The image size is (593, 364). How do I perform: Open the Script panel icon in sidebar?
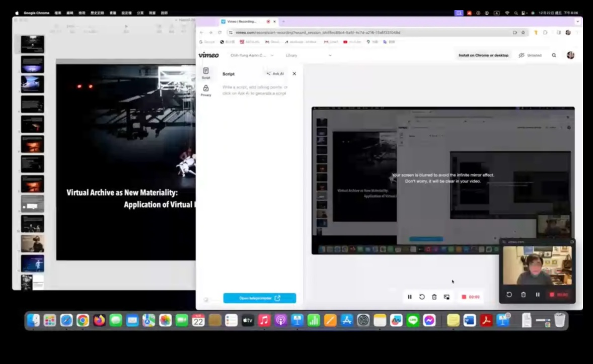[206, 73]
